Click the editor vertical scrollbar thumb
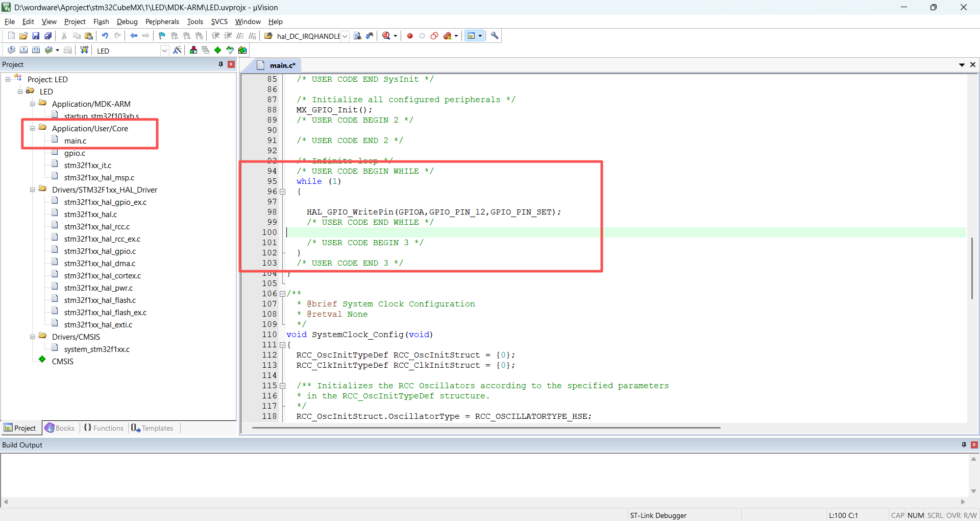 (x=972, y=268)
